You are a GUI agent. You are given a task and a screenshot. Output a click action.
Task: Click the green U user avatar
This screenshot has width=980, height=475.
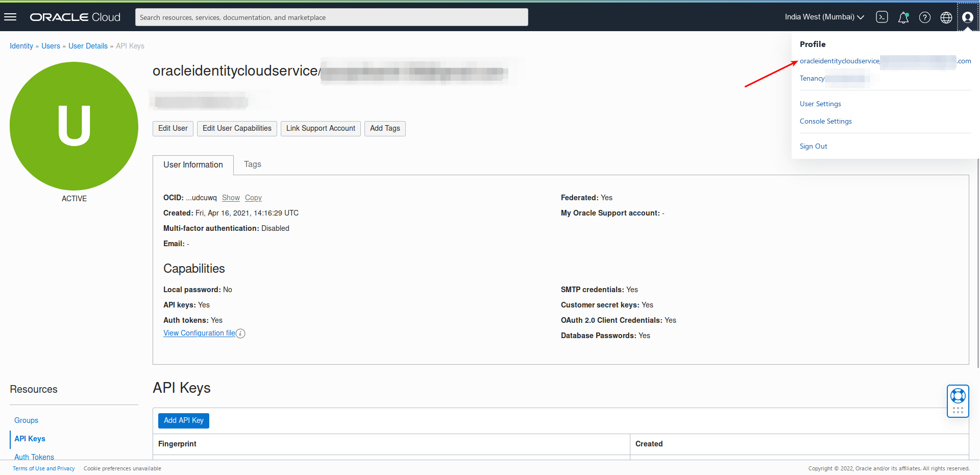74,126
